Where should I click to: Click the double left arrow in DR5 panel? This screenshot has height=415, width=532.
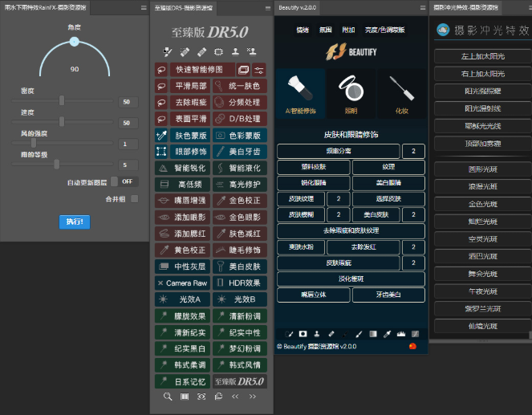235,397
